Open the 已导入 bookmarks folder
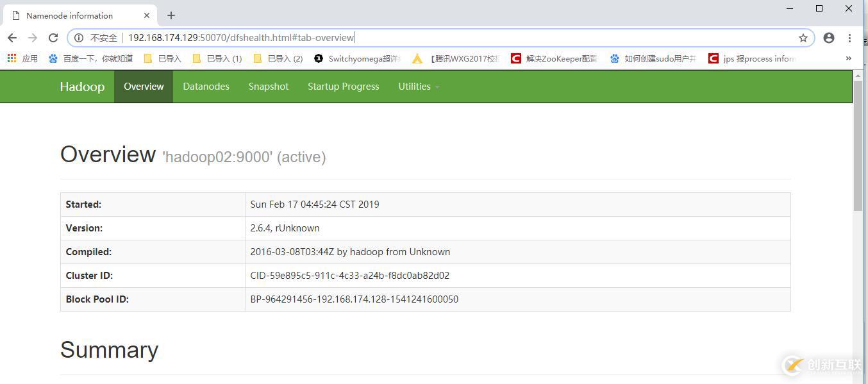The image size is (868, 384). coord(163,58)
